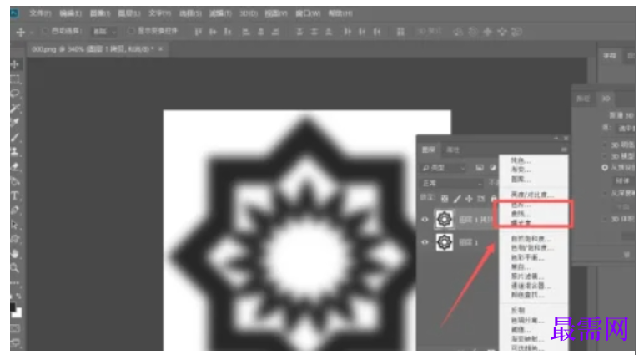This screenshot has width=644, height=355.
Task: Click the foreground/background color swatches
Action: pos(16,311)
